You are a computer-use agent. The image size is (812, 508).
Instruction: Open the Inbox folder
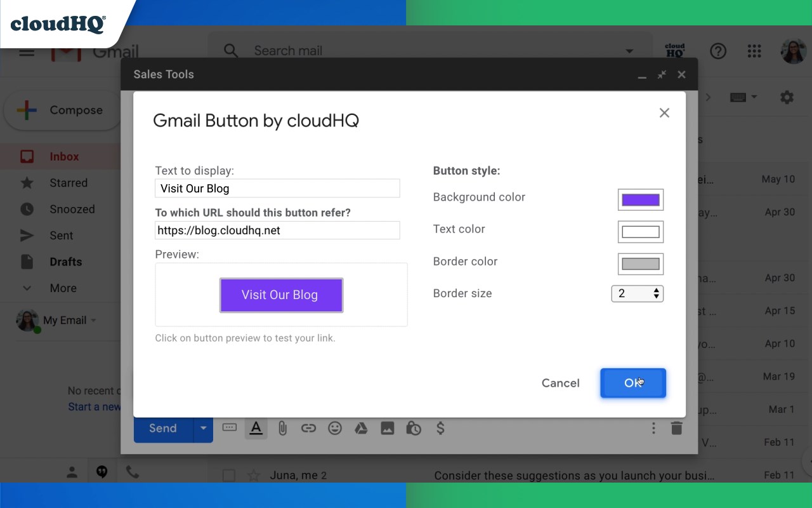(64, 156)
